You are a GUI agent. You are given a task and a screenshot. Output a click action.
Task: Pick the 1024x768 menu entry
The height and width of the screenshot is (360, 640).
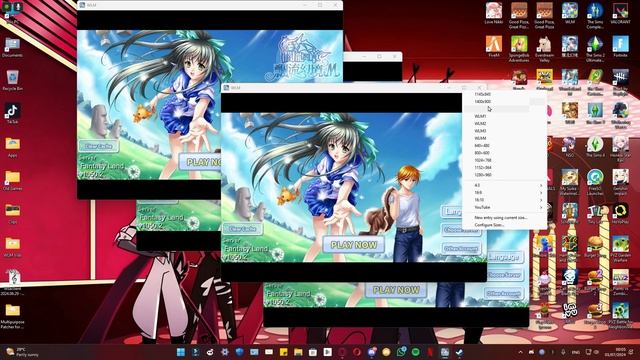pos(504,160)
